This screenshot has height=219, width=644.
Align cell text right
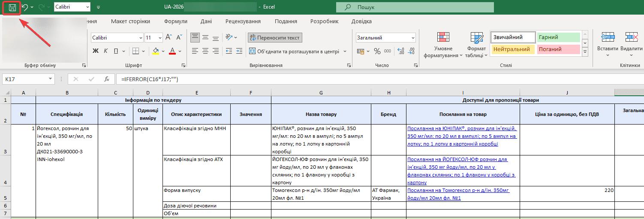pos(216,51)
